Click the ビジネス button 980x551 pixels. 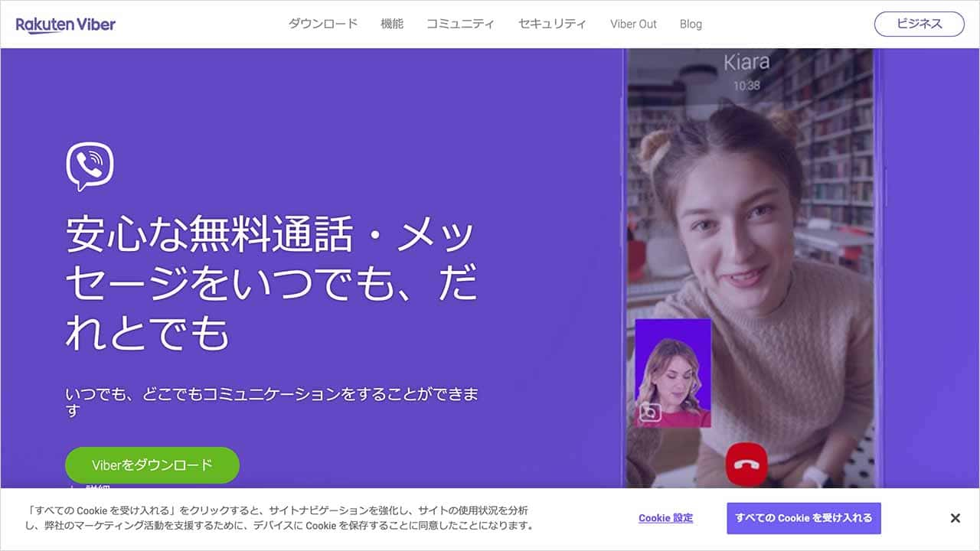point(920,24)
